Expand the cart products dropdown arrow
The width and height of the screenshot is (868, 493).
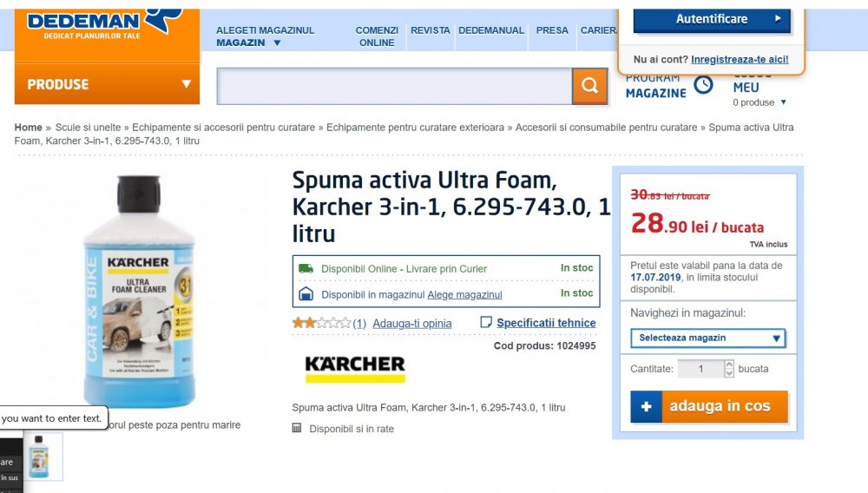(783, 102)
